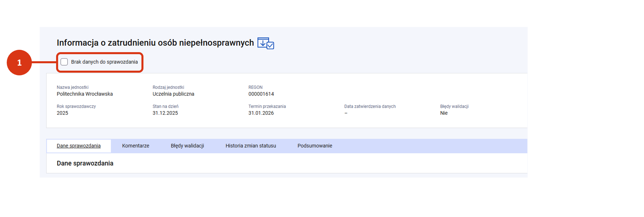Click the validation errors value 'Nie'
The height and width of the screenshot is (217, 644).
pyautogui.click(x=444, y=113)
